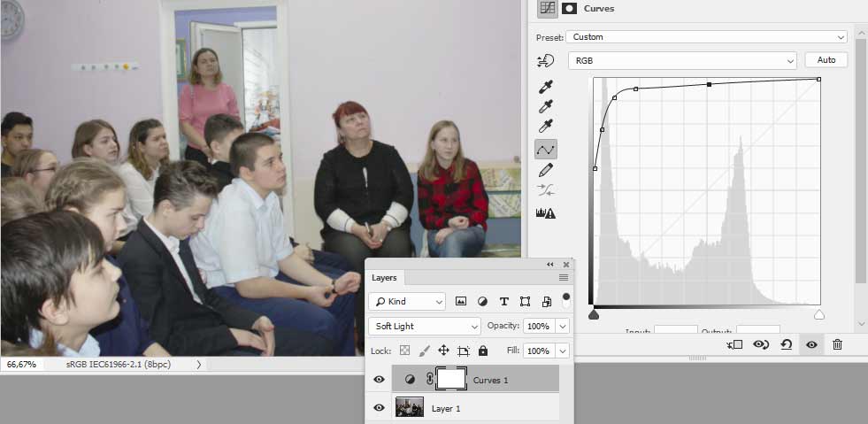
Task: Select the Curves 1 adjustment thumbnail
Action: tap(410, 379)
